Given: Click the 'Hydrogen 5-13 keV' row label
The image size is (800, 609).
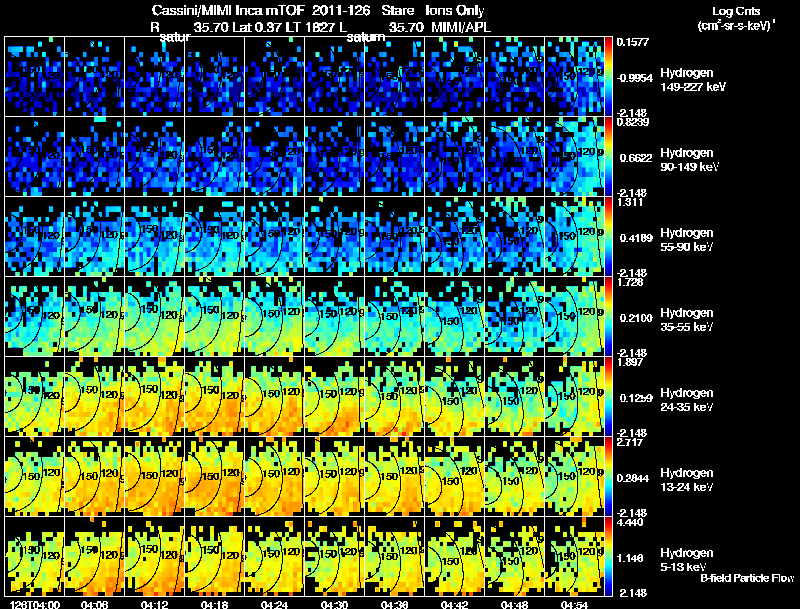Looking at the screenshot, I should (x=687, y=560).
